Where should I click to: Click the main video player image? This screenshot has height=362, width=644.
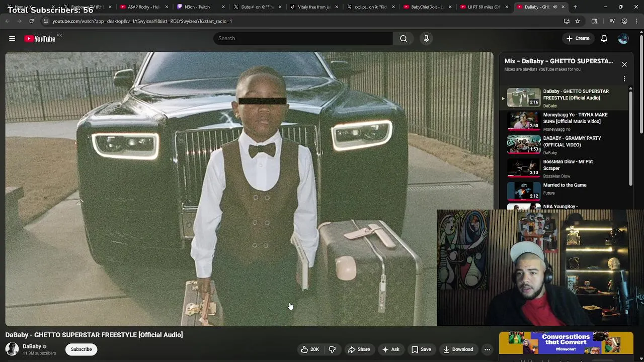click(x=249, y=189)
